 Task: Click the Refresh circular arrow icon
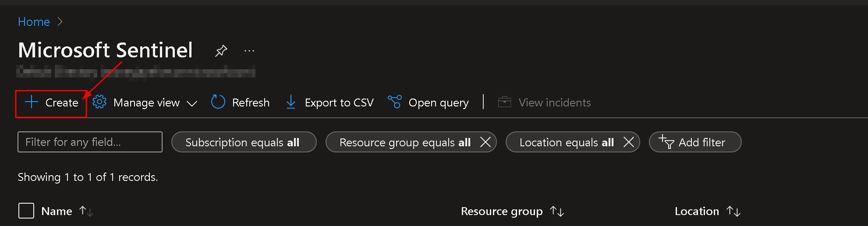218,102
